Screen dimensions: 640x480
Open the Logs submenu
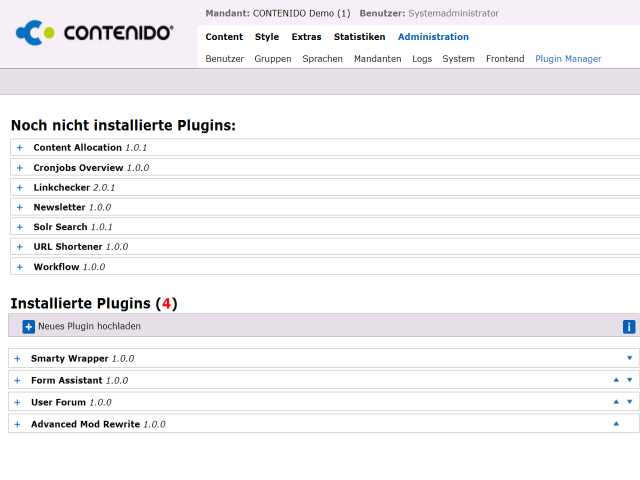click(x=422, y=59)
